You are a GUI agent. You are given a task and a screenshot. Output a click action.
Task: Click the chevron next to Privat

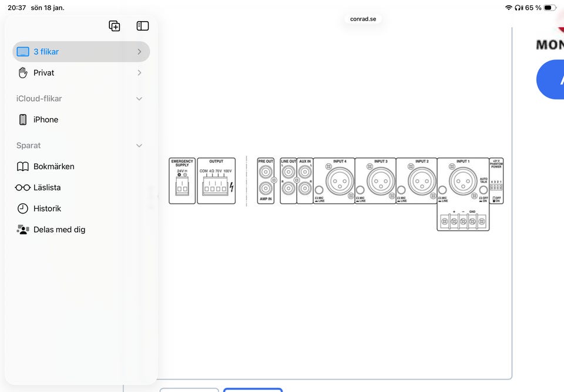tap(140, 73)
